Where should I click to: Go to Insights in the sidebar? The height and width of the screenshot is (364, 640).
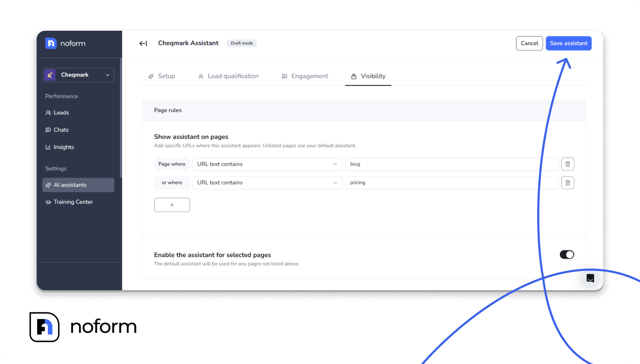click(64, 147)
